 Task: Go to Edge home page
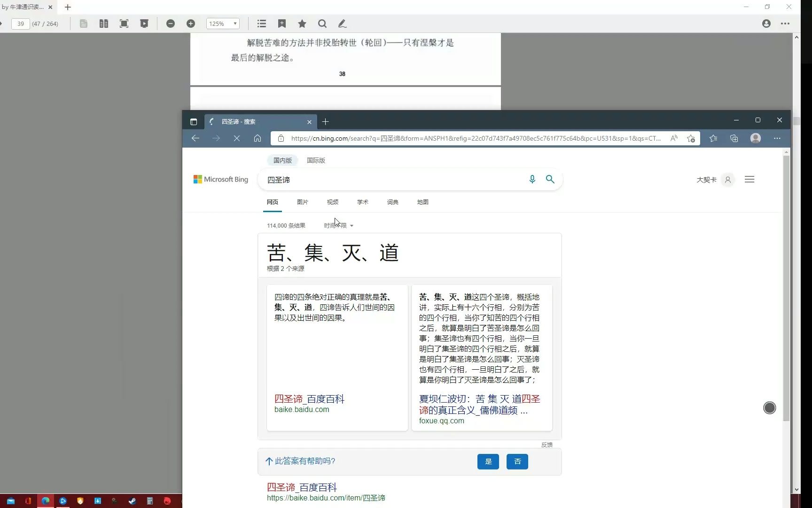(x=258, y=138)
